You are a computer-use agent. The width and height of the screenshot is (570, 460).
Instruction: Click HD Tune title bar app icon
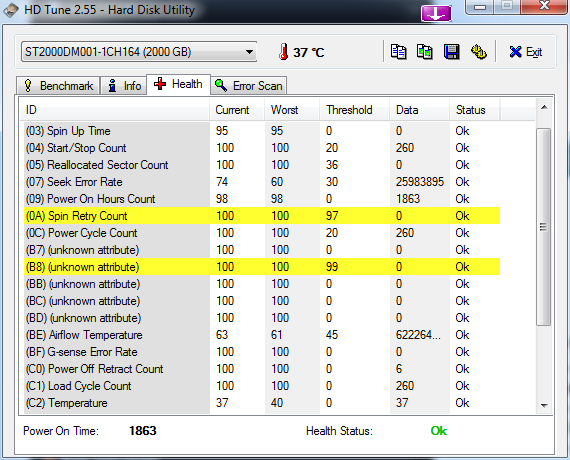pos(11,10)
